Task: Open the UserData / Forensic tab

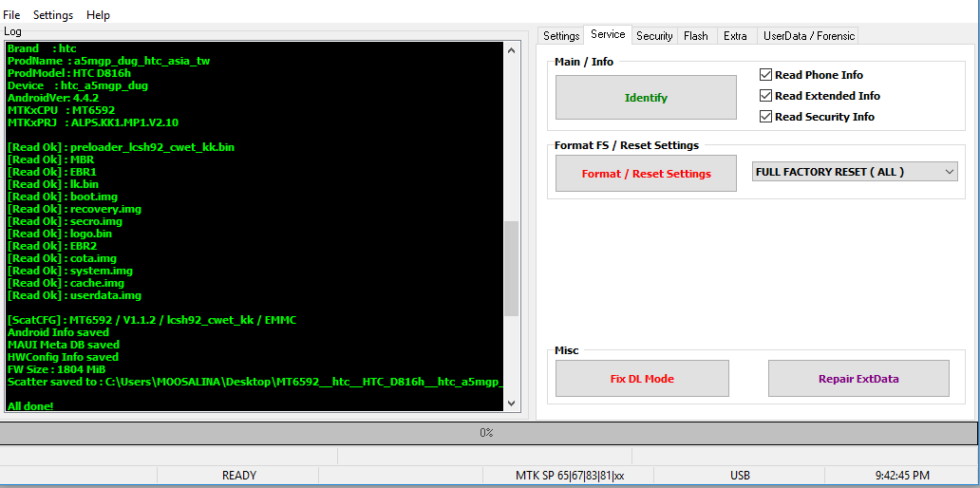Action: pos(809,36)
